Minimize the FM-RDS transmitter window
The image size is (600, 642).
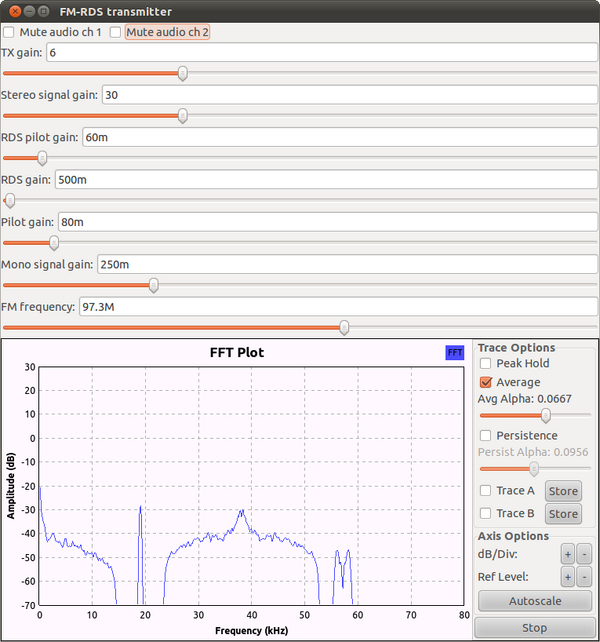(x=29, y=11)
